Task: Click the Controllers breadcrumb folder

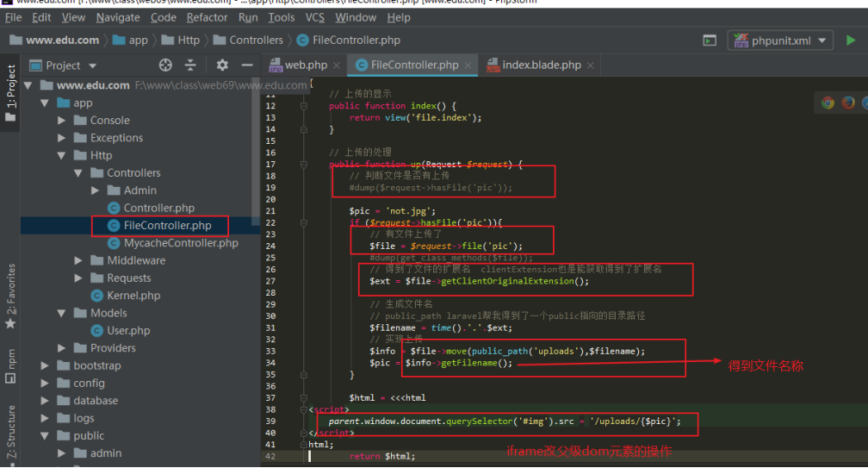Action: (248, 41)
